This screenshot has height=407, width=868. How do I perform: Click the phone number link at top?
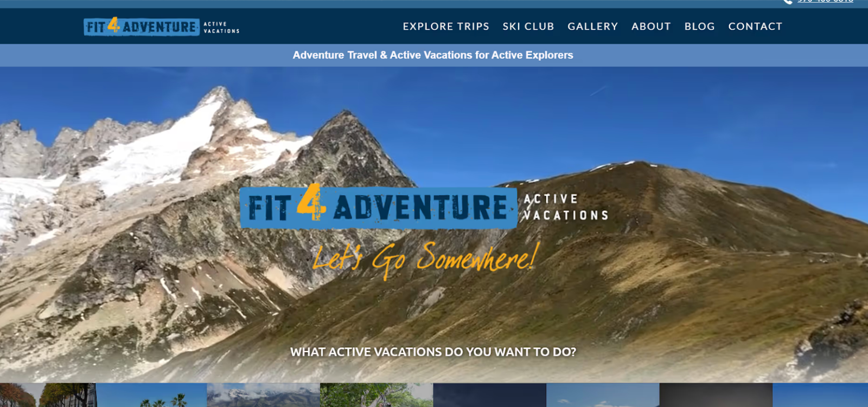825,2
